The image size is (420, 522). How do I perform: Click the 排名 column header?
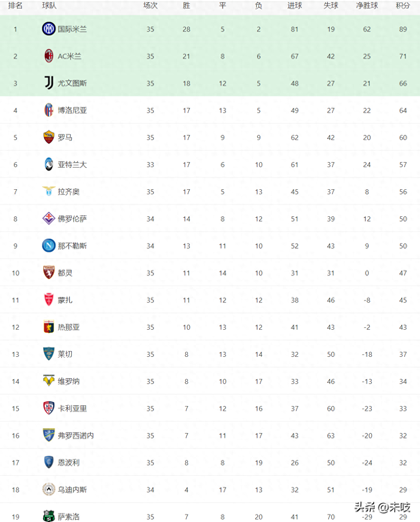[15, 6]
